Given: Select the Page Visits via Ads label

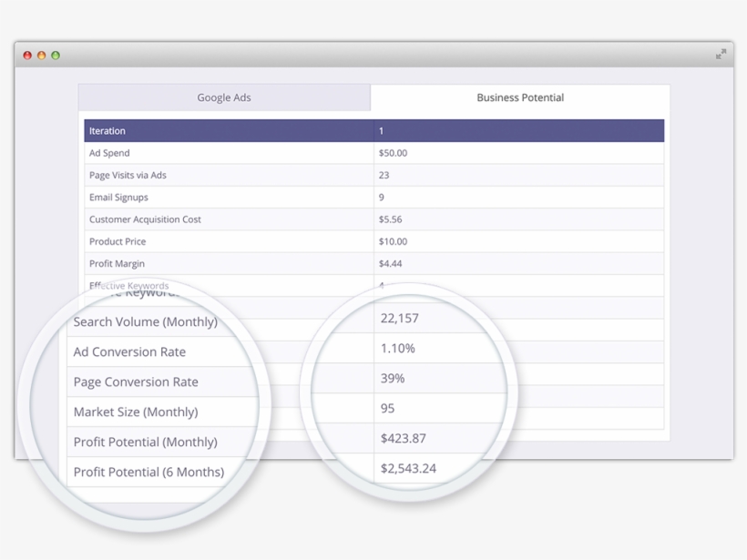Looking at the screenshot, I should pos(128,176).
